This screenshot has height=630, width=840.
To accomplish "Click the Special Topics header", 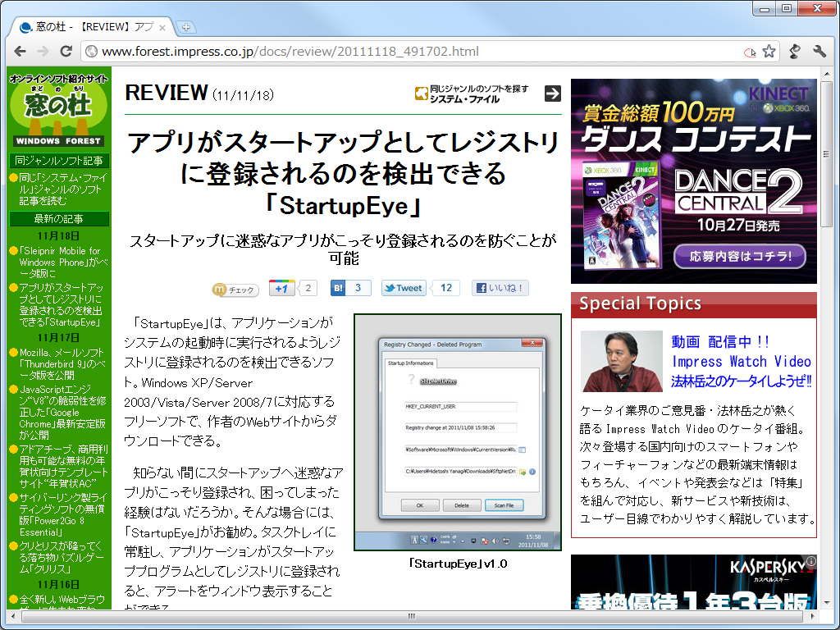I will (694, 304).
